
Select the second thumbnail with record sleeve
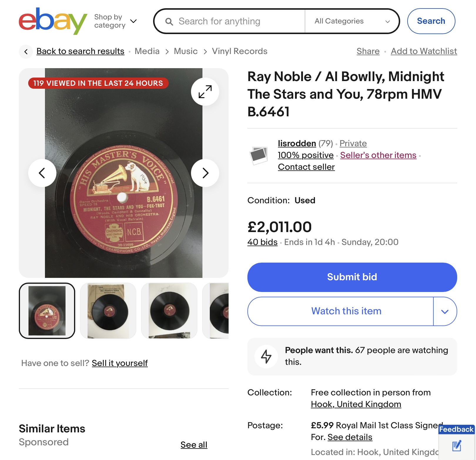(108, 311)
